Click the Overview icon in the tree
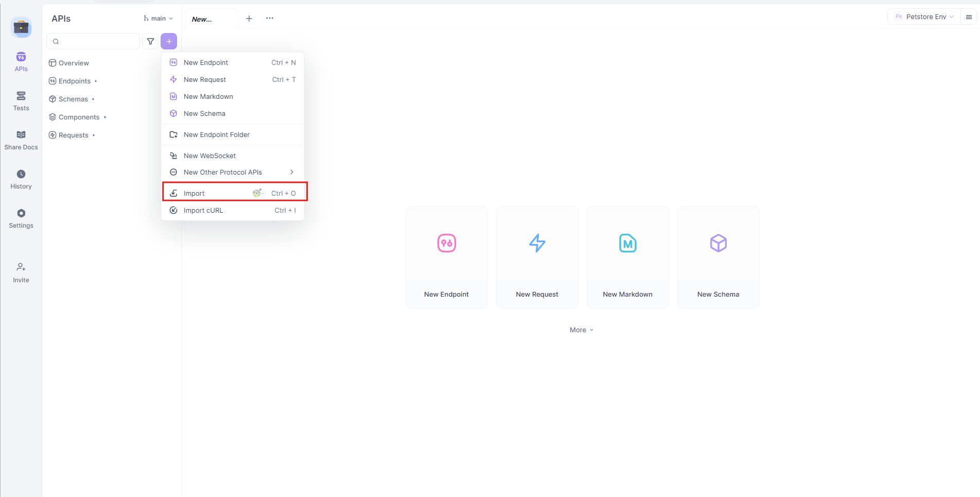980x497 pixels. coord(52,63)
